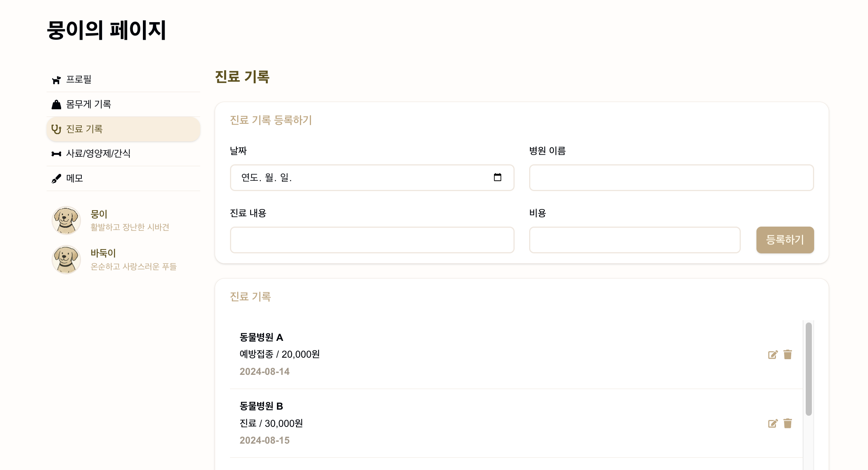
Task: Click the records list scrollbar
Action: pos(808,369)
